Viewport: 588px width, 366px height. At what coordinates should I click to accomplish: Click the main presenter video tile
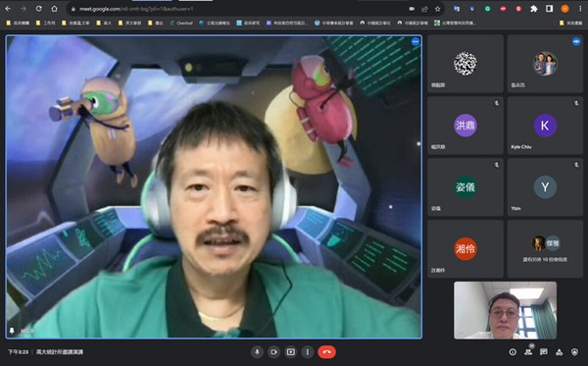click(x=214, y=187)
